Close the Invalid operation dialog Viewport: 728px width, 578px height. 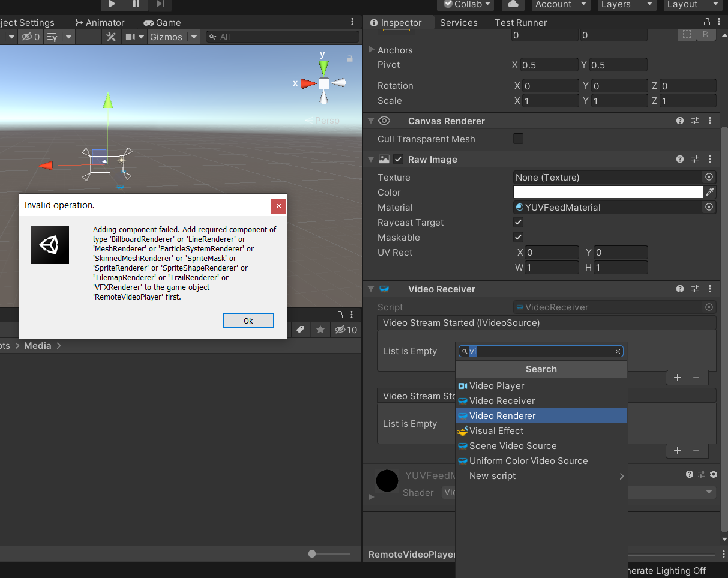[x=278, y=206]
